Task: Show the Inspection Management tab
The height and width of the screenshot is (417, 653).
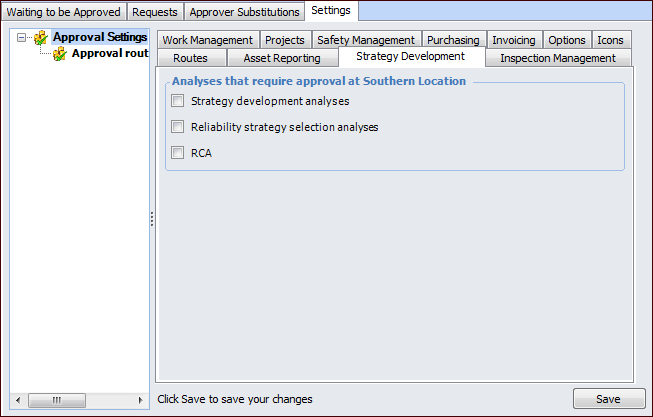Action: 558,58
